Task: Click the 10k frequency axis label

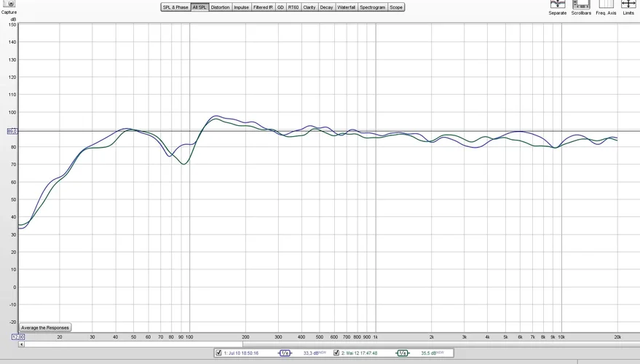Action: 561,337
